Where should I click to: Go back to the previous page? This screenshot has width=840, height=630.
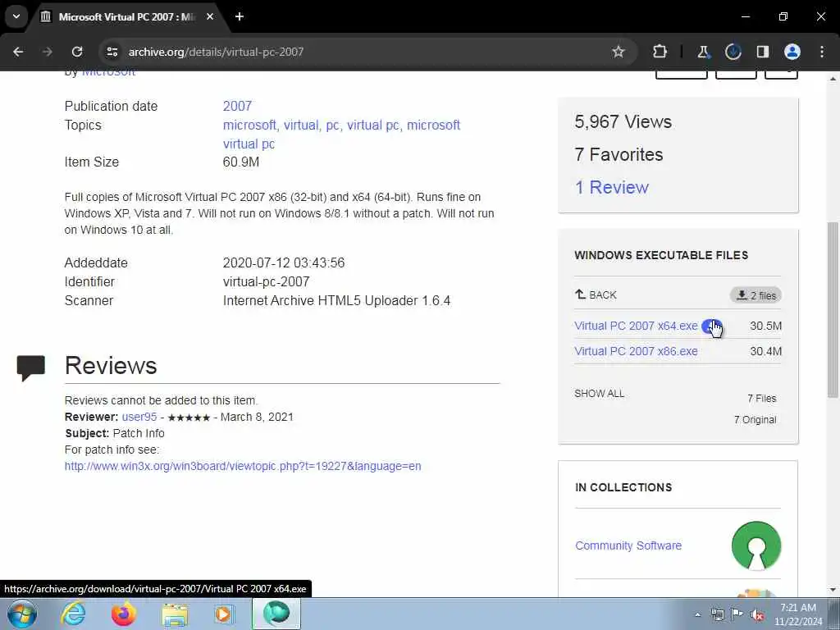point(18,52)
